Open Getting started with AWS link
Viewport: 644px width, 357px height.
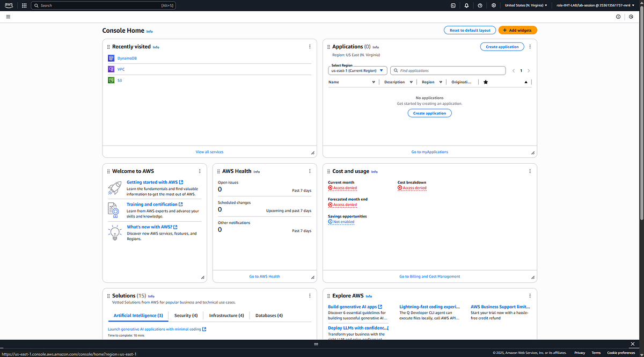[155, 183]
